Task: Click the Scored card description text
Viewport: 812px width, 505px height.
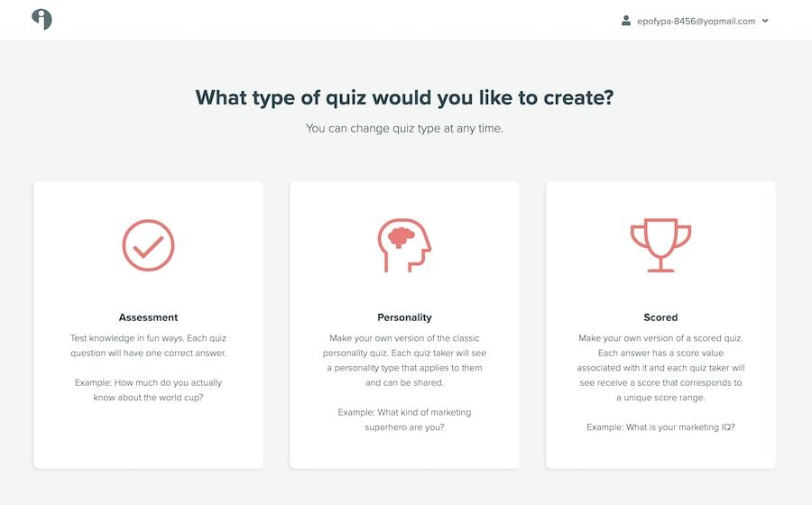Action: 660,367
